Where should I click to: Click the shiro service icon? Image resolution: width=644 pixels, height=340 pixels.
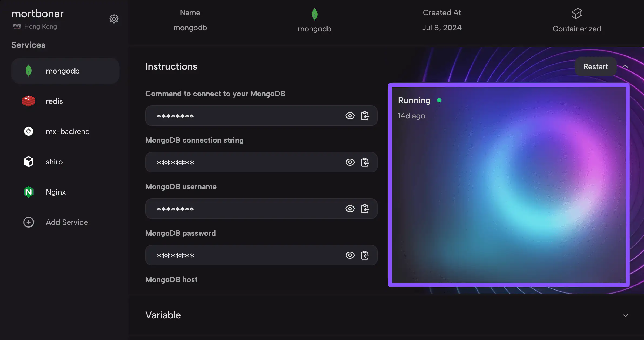point(29,161)
